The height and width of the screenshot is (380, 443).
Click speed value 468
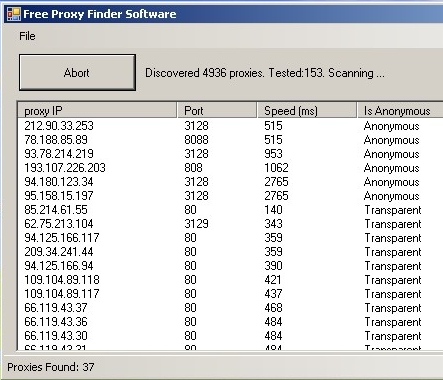click(273, 308)
